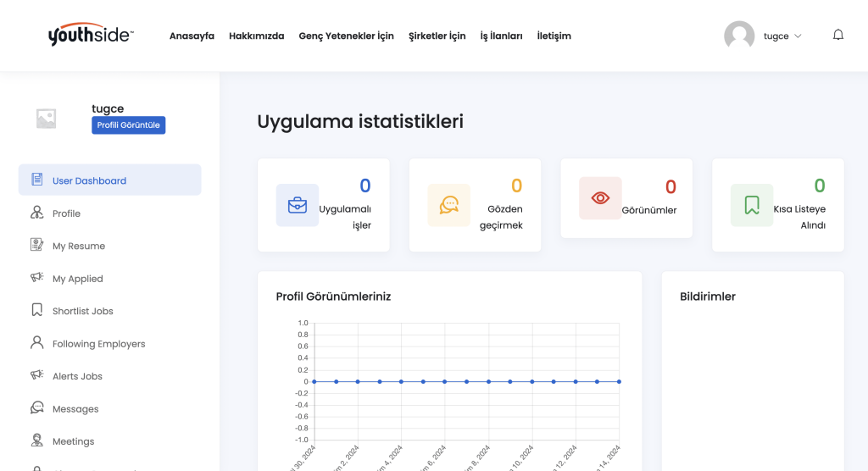Open the notifications bell icon
Screen dimensions: 868x471
(x=838, y=36)
